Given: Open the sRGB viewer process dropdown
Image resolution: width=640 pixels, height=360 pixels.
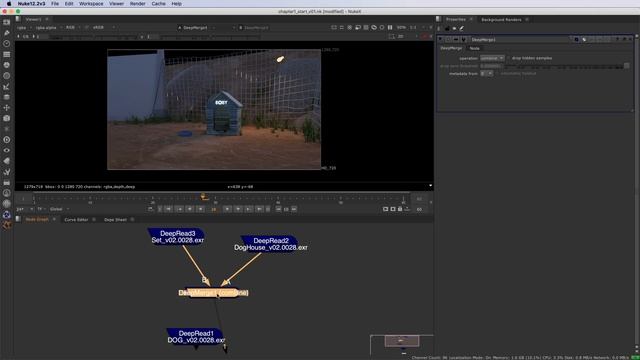Looking at the screenshot, I should point(104,27).
